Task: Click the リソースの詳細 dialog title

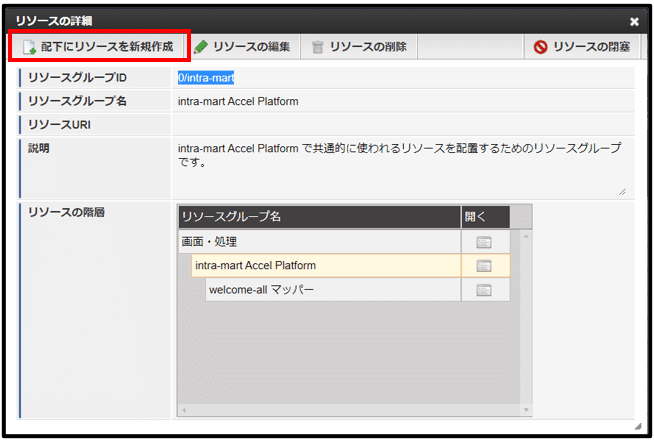Action: click(54, 21)
